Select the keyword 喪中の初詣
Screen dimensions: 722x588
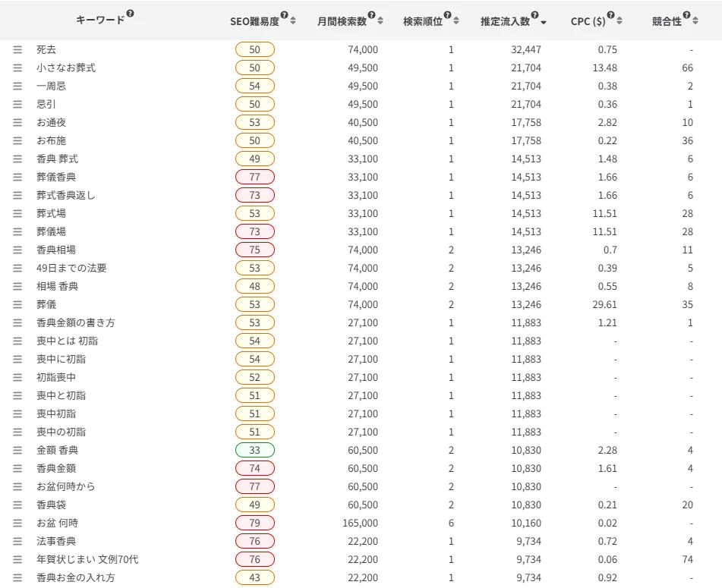point(61,432)
